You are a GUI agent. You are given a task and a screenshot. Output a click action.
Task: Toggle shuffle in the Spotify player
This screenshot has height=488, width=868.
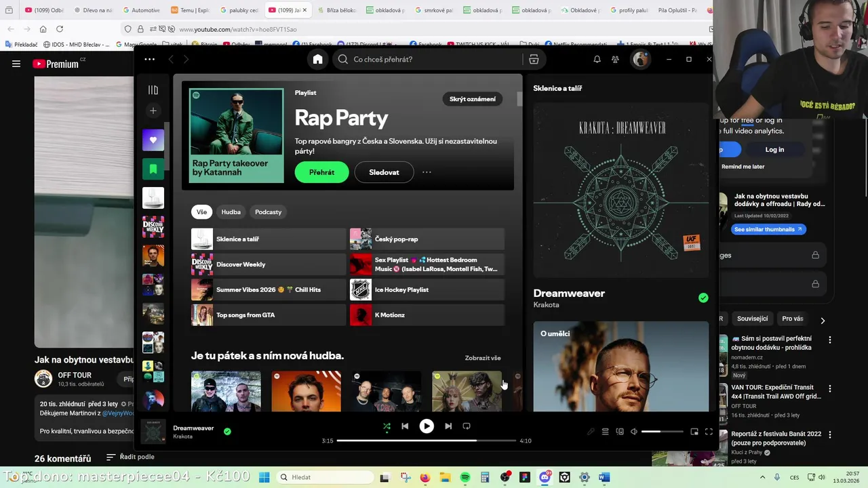[x=387, y=426]
